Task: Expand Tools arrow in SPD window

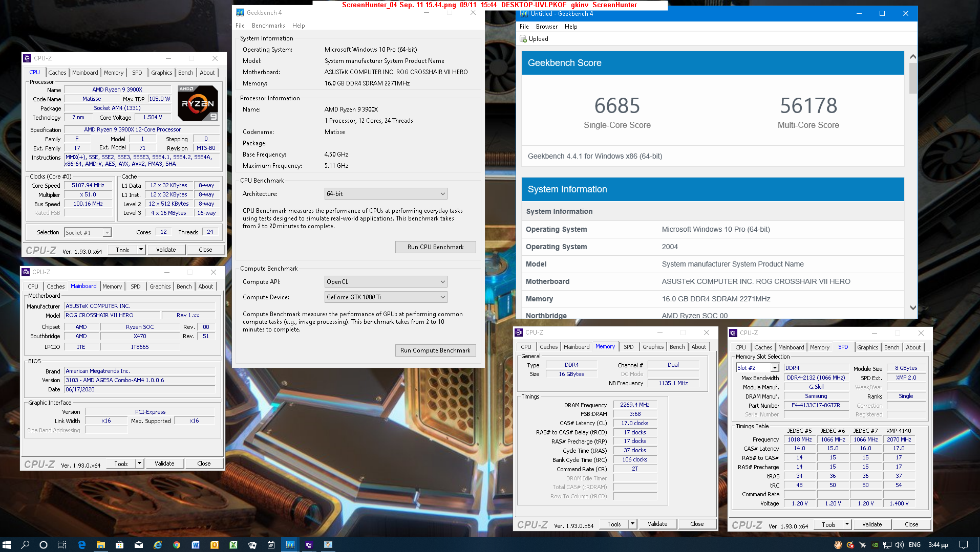Action: 847,524
